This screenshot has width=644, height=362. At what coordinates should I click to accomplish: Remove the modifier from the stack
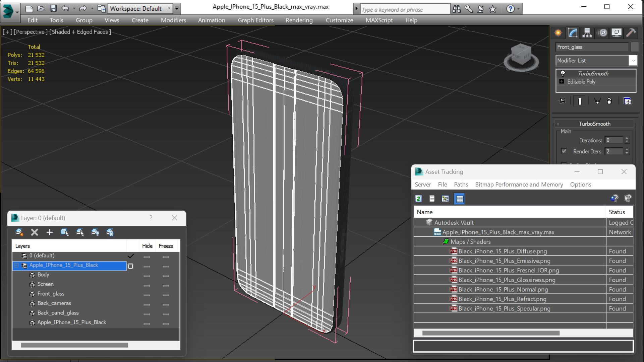pos(609,101)
